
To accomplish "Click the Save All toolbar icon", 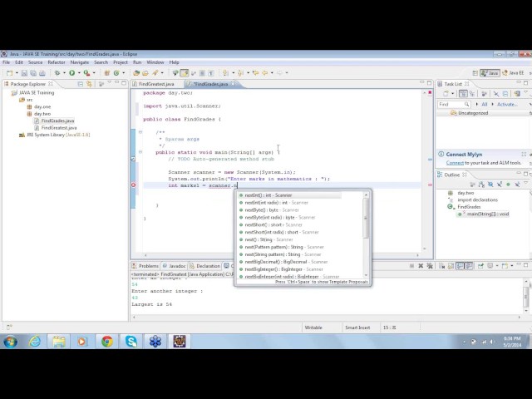I will (x=33, y=73).
